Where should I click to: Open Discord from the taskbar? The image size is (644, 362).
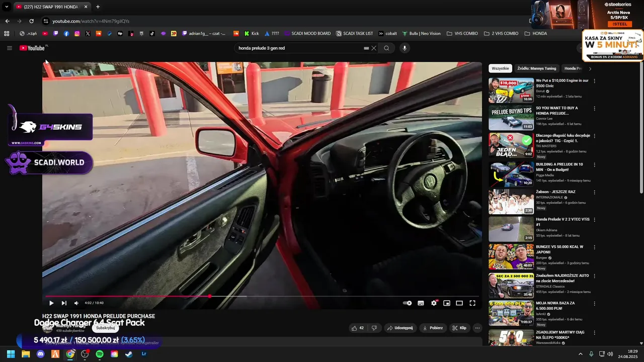pos(41,354)
